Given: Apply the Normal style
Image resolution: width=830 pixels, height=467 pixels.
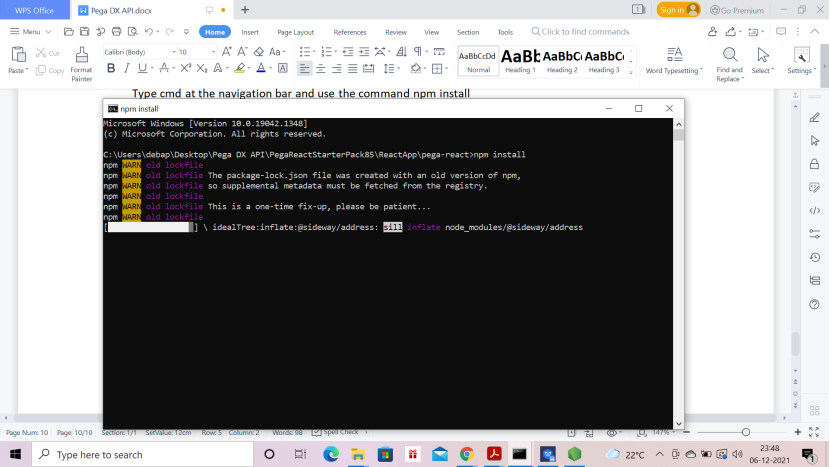Looking at the screenshot, I should click(x=479, y=60).
